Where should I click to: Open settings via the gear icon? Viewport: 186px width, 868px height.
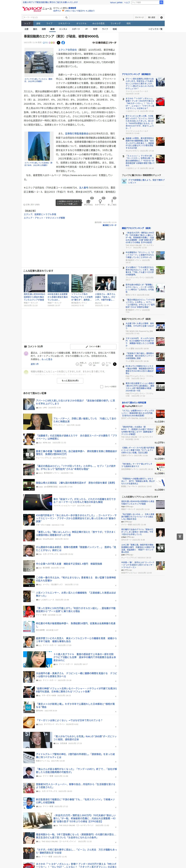click(161, 17)
